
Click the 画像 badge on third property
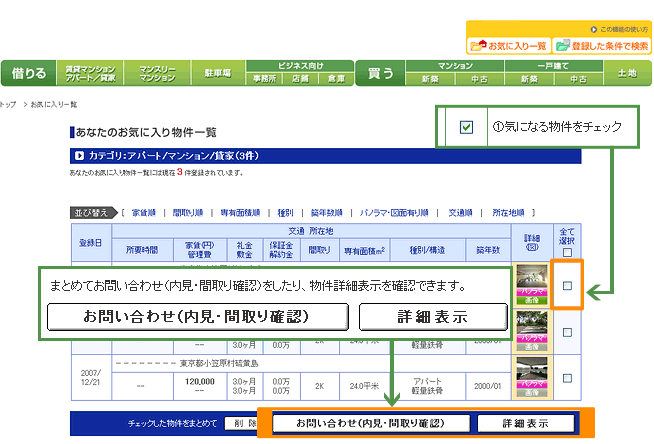tap(530, 389)
